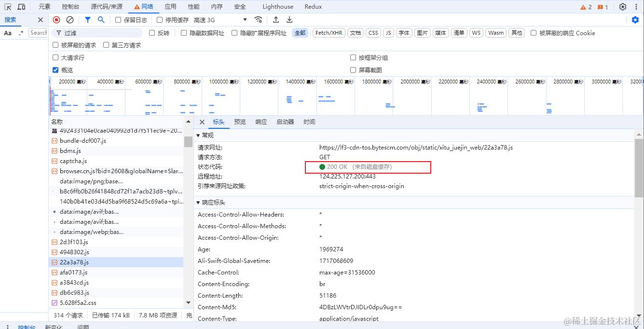The width and height of the screenshot is (644, 329).
Task: Click the request list scroll-down arrow
Action: tap(188, 302)
